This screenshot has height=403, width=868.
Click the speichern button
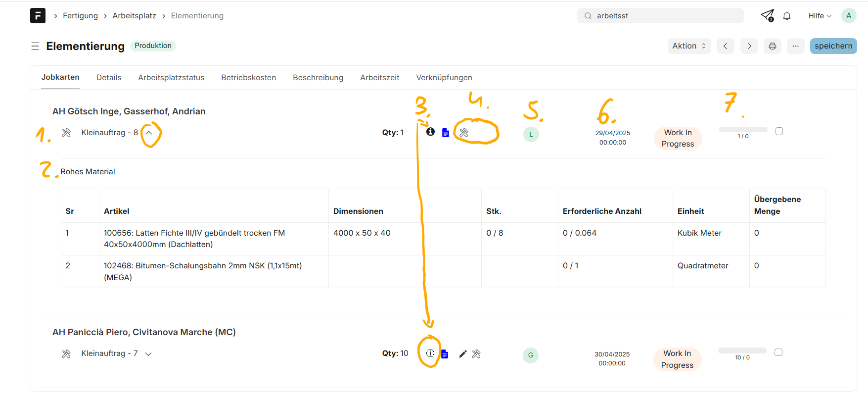(x=833, y=46)
